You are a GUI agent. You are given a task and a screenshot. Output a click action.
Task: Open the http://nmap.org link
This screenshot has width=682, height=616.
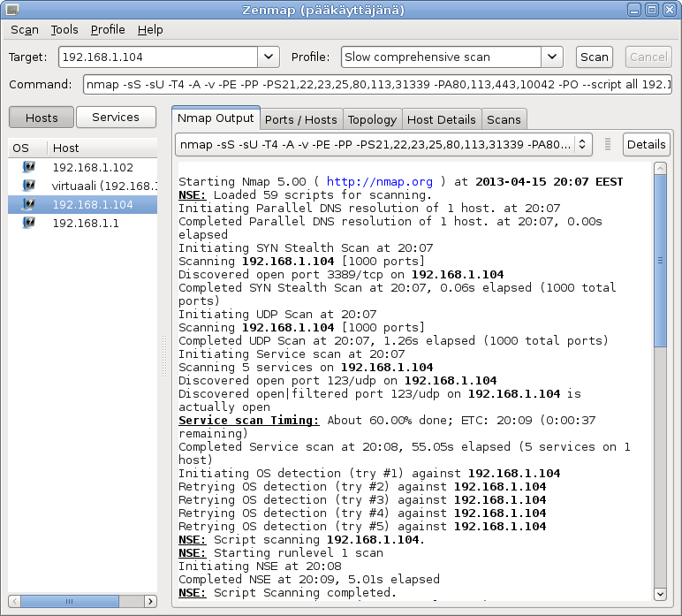[379, 182]
